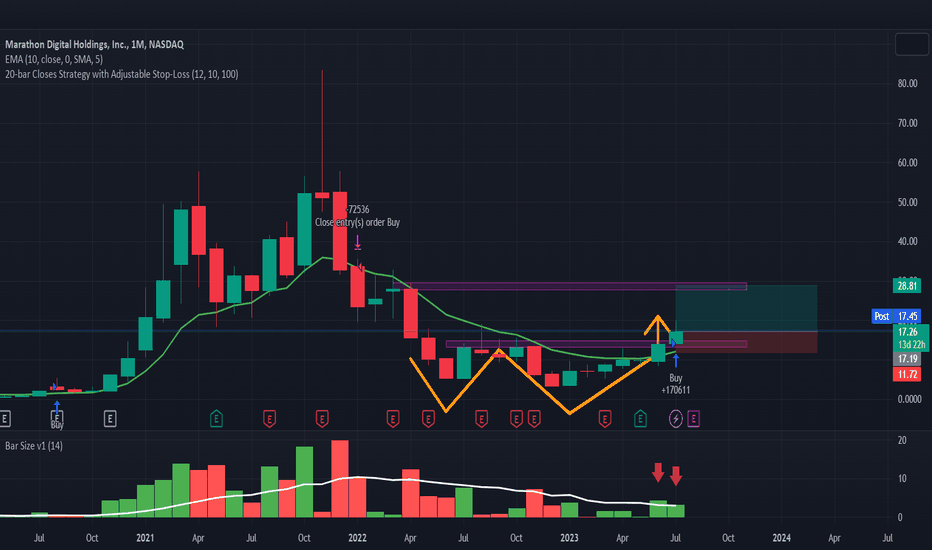The height and width of the screenshot is (550, 932).
Task: Click the 2024 label on the time axis
Action: click(x=782, y=538)
